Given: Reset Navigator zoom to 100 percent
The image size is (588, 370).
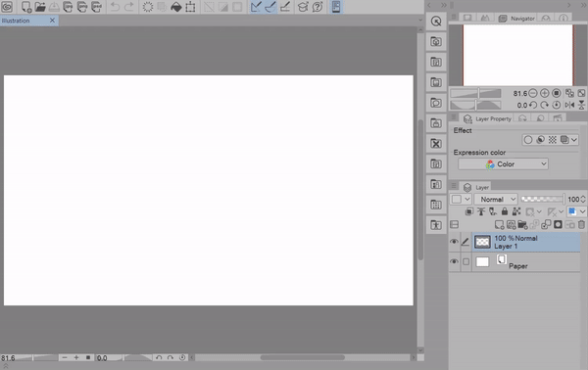Looking at the screenshot, I should pos(557,93).
